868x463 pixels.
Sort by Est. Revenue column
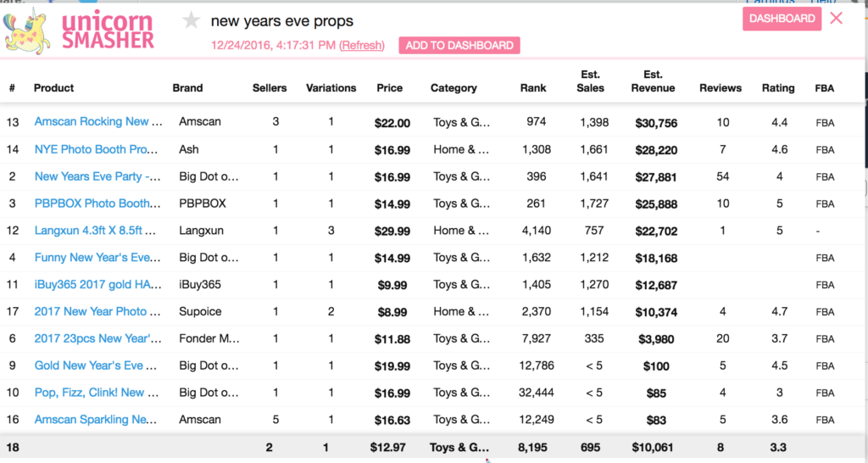[653, 81]
